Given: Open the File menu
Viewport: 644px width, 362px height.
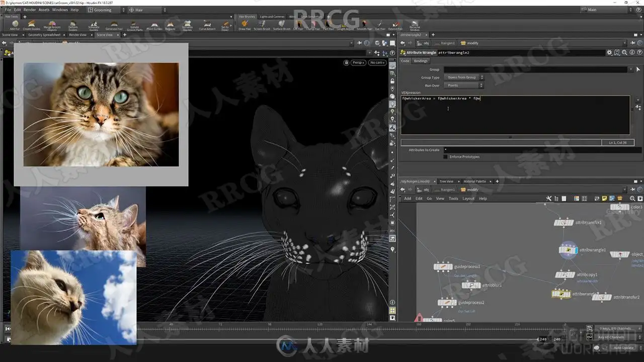Looking at the screenshot, I should (8, 10).
